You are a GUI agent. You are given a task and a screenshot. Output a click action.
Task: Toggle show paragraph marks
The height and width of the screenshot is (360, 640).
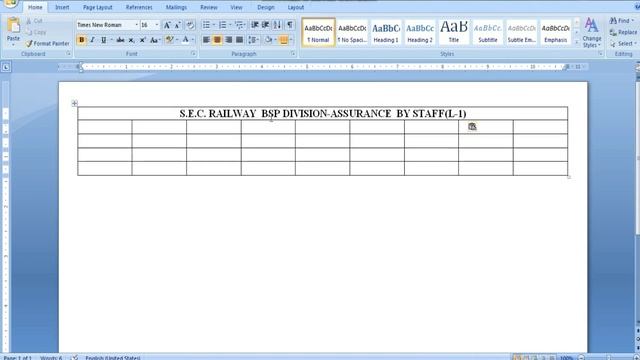point(290,25)
